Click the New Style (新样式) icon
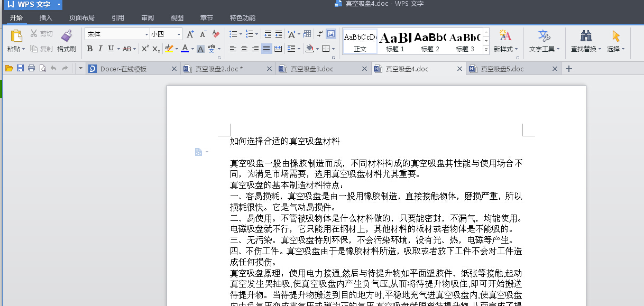The width and height of the screenshot is (644, 306). pyautogui.click(x=505, y=36)
